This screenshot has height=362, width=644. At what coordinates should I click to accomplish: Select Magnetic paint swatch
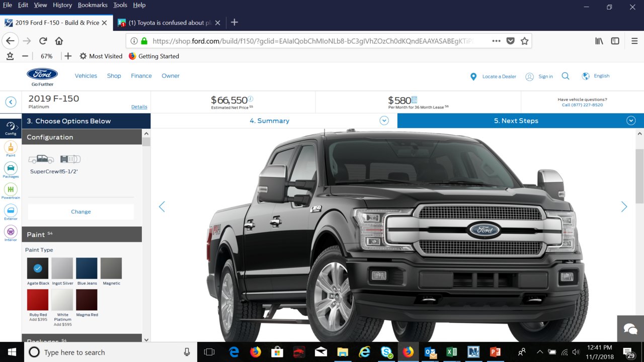coord(111,268)
